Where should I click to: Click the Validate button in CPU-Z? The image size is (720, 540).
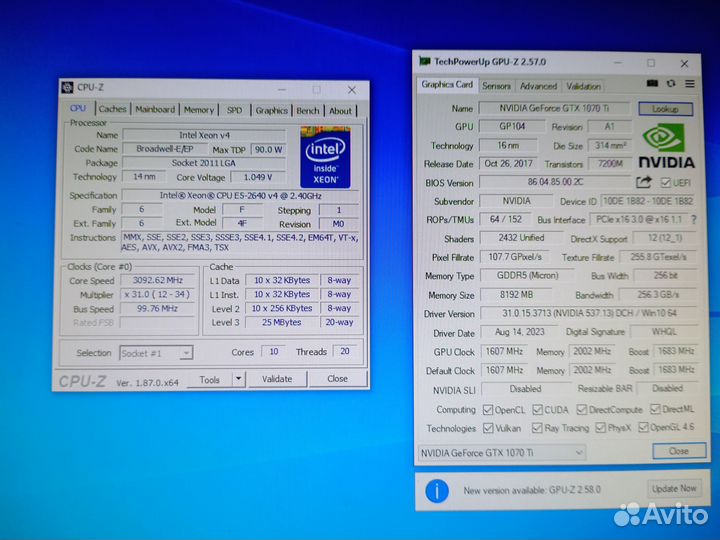277,379
